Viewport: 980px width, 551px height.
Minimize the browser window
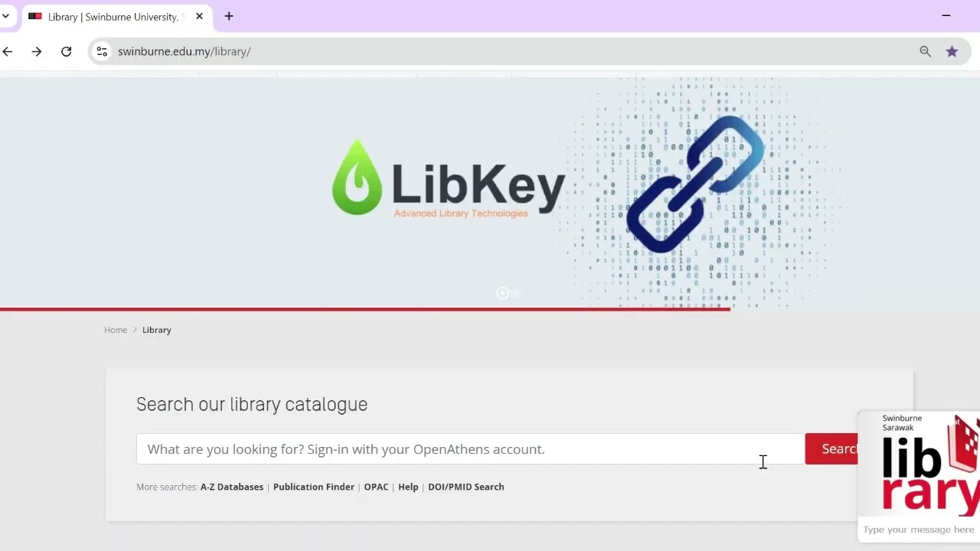[x=946, y=15]
